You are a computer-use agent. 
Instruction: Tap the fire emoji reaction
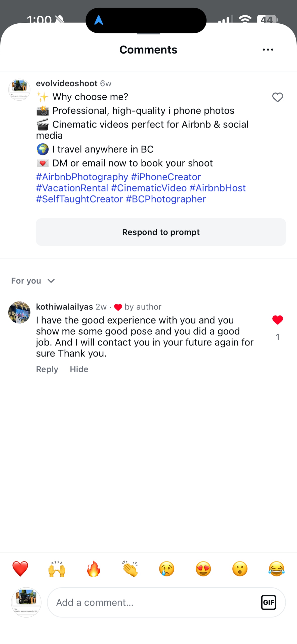(x=94, y=569)
